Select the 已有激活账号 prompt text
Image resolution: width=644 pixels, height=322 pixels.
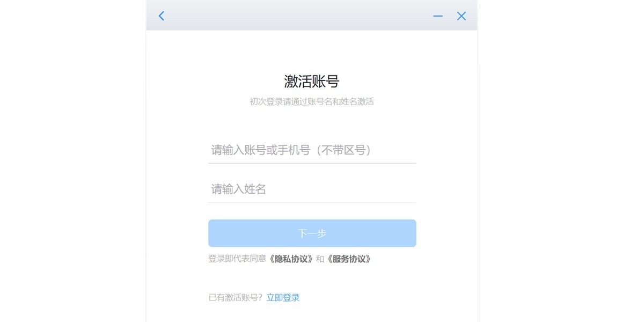pos(237,297)
